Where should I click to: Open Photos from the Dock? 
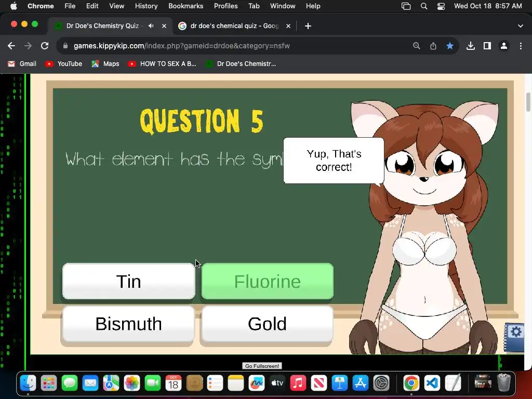tap(132, 383)
